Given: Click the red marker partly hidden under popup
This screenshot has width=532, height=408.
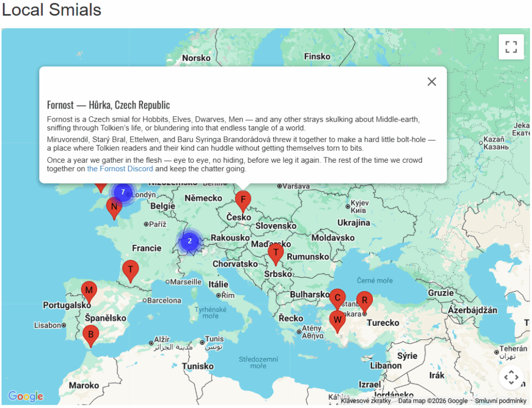Looking at the screenshot, I should [101, 187].
